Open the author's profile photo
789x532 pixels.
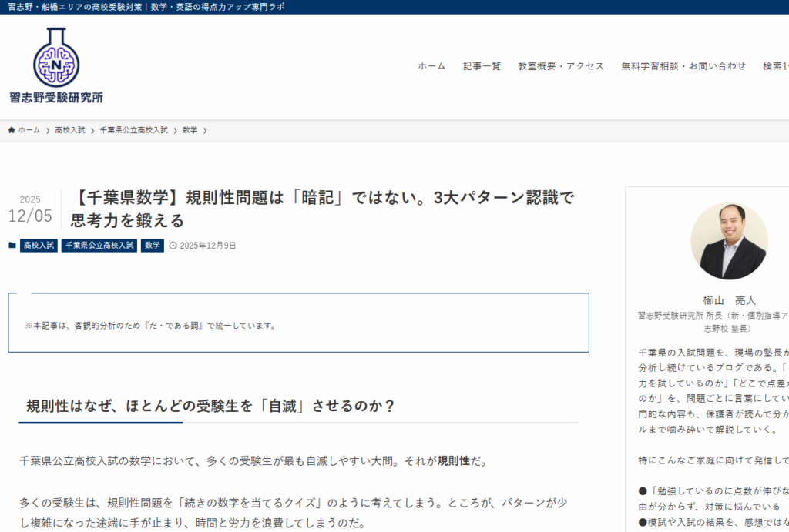(x=728, y=241)
